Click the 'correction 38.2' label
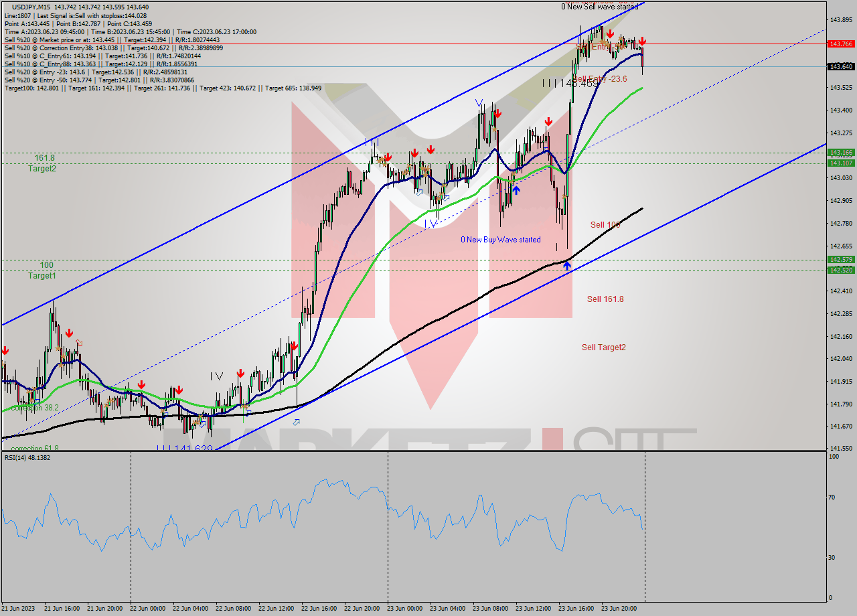Screen dimensions: 857x616 35,408
